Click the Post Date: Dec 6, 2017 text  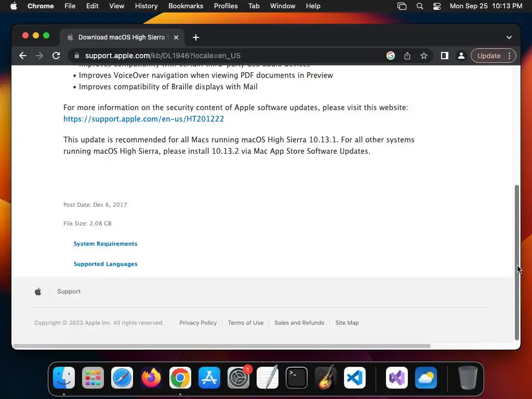pyautogui.click(x=96, y=205)
